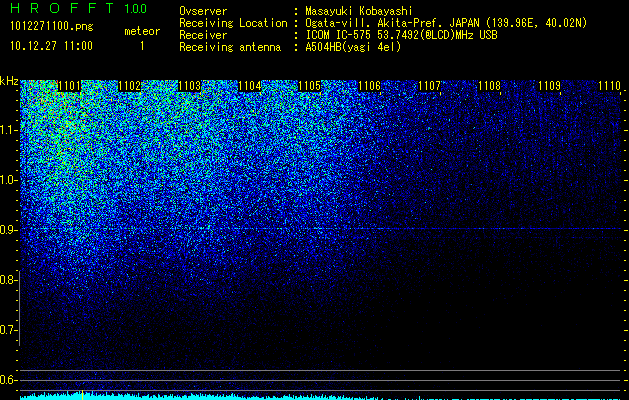Click the yellow meteor marker on the signal strip
629x400 pixels.
(x=82, y=395)
